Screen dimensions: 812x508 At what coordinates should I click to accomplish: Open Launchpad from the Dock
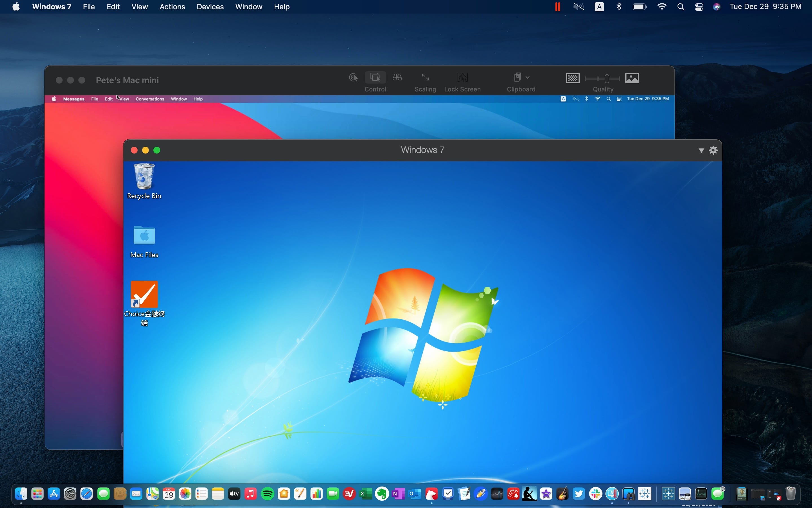[x=37, y=494]
